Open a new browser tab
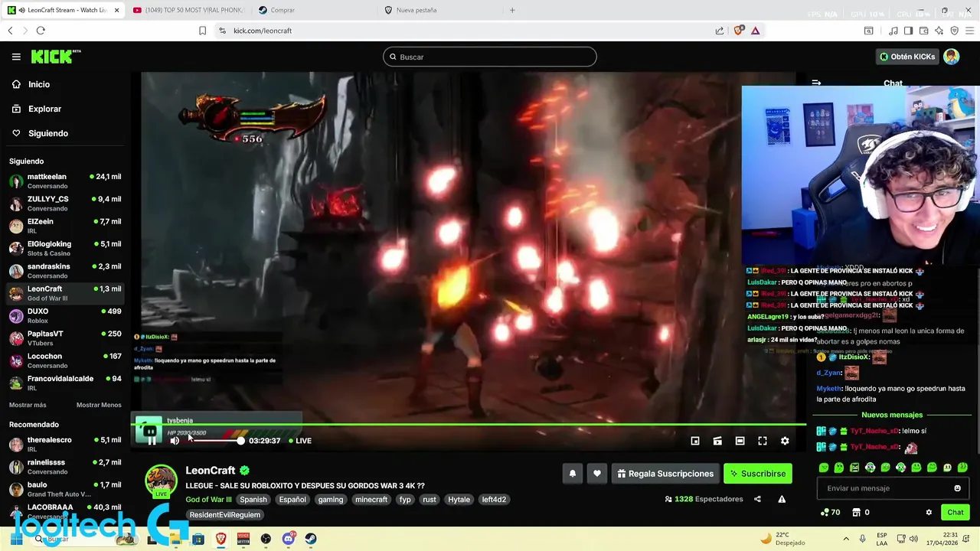 tap(512, 10)
